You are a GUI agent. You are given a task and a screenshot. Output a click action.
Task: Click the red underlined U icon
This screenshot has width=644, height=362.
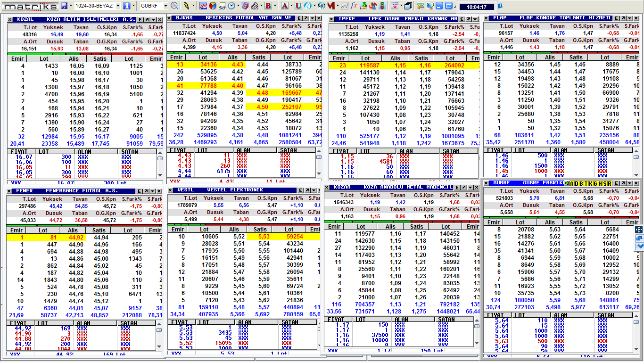click(298, 6)
